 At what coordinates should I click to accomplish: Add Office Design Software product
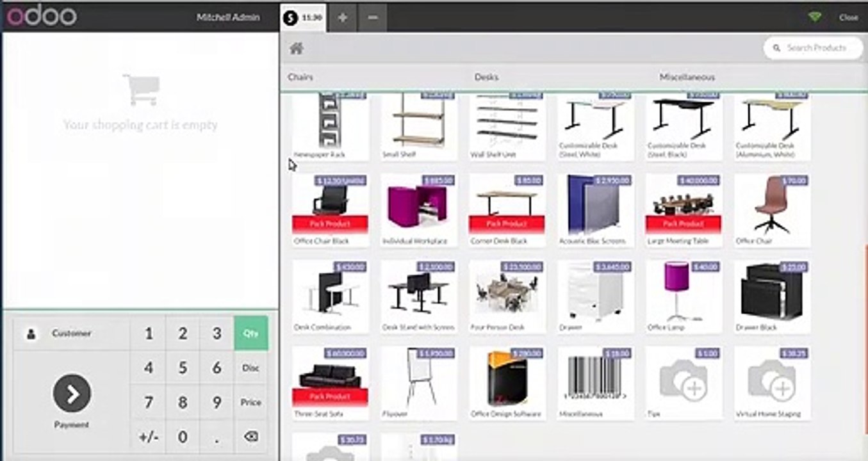click(507, 383)
